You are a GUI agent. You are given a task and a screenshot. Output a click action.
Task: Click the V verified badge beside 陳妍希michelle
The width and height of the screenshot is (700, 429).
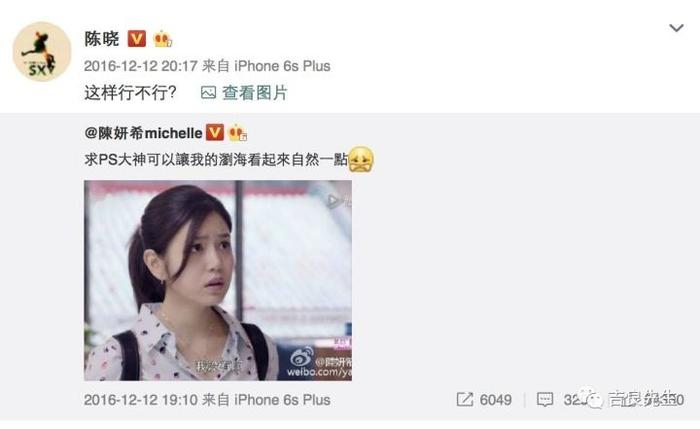215,133
